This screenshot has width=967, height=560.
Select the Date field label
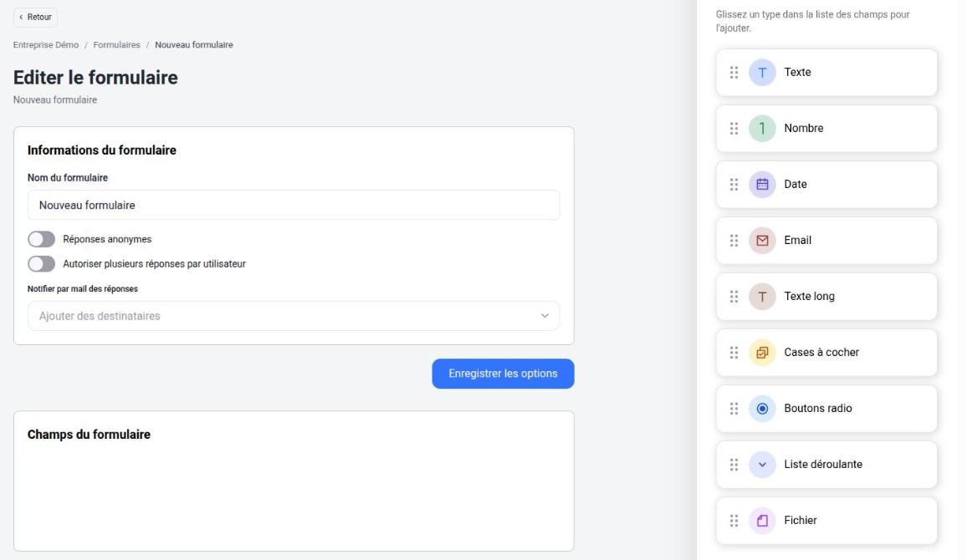(796, 185)
